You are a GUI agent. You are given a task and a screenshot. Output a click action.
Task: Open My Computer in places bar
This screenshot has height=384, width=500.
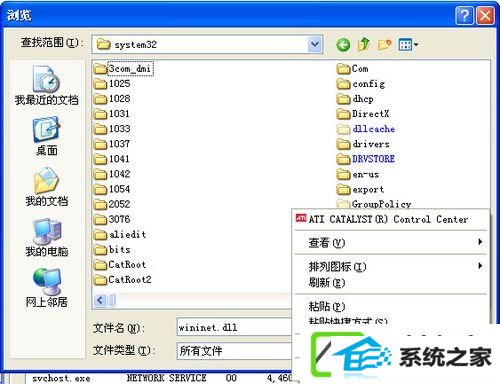(47, 237)
